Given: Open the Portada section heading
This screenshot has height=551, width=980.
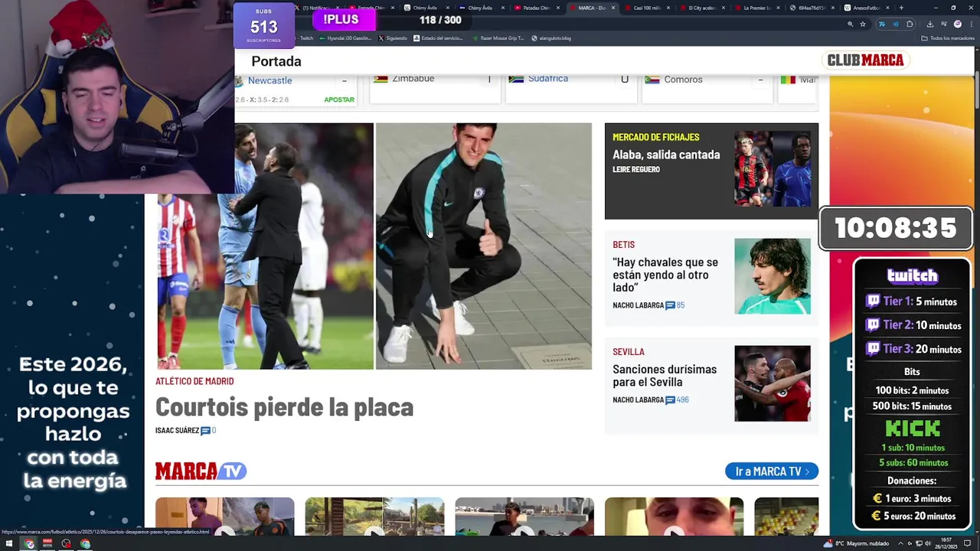Looking at the screenshot, I should (276, 61).
